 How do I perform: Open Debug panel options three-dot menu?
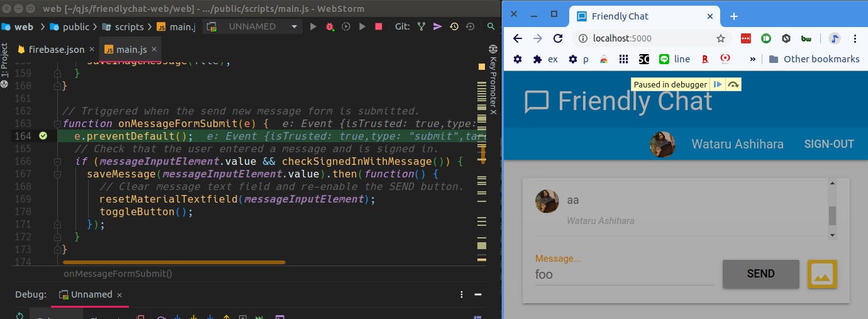[x=462, y=294]
